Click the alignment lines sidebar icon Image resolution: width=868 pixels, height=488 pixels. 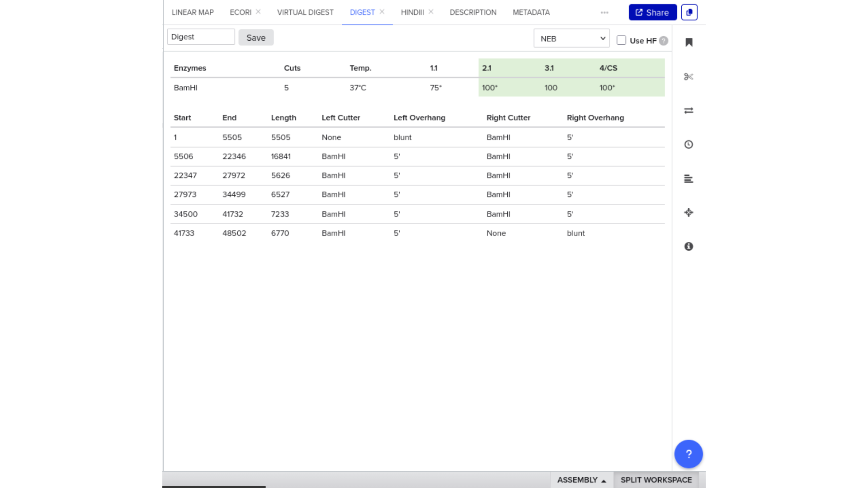point(689,179)
